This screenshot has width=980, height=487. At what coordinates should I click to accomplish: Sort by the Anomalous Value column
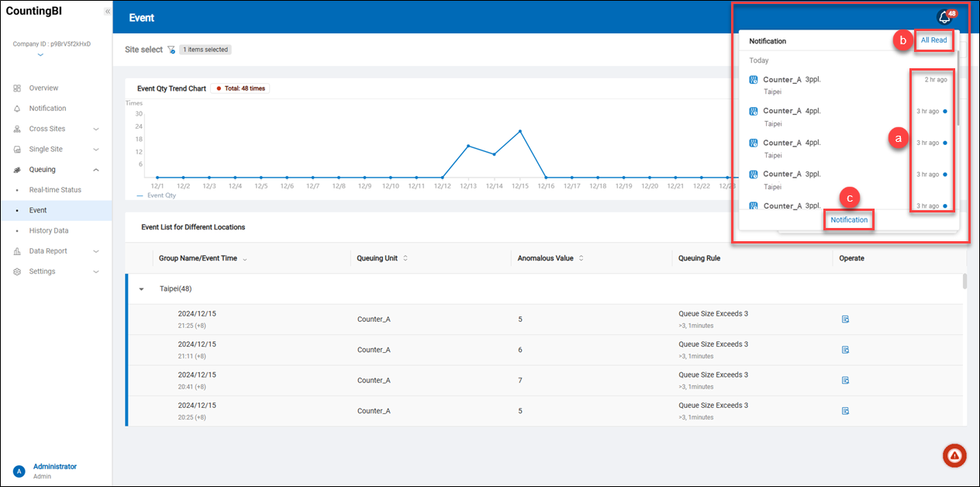[x=581, y=258]
